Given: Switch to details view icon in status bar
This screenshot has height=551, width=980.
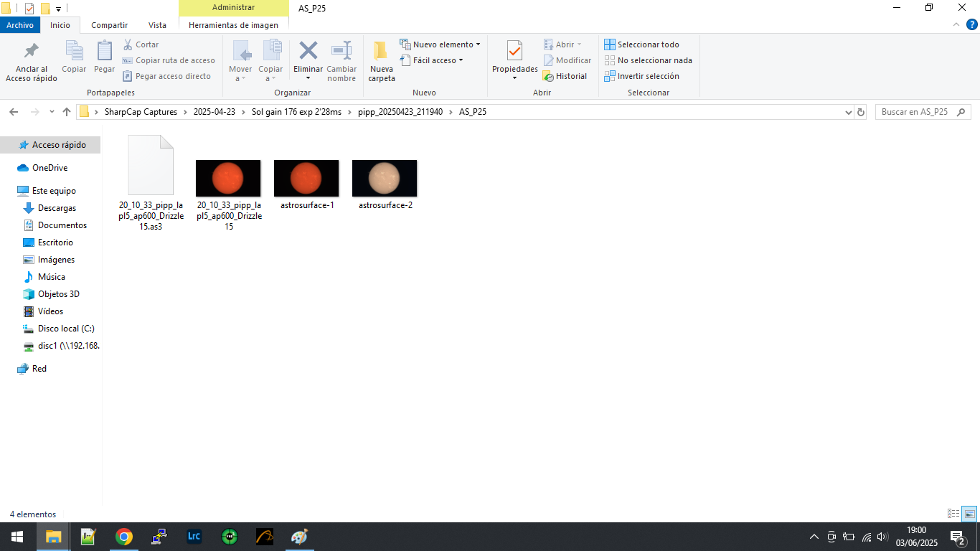Looking at the screenshot, I should [x=953, y=514].
